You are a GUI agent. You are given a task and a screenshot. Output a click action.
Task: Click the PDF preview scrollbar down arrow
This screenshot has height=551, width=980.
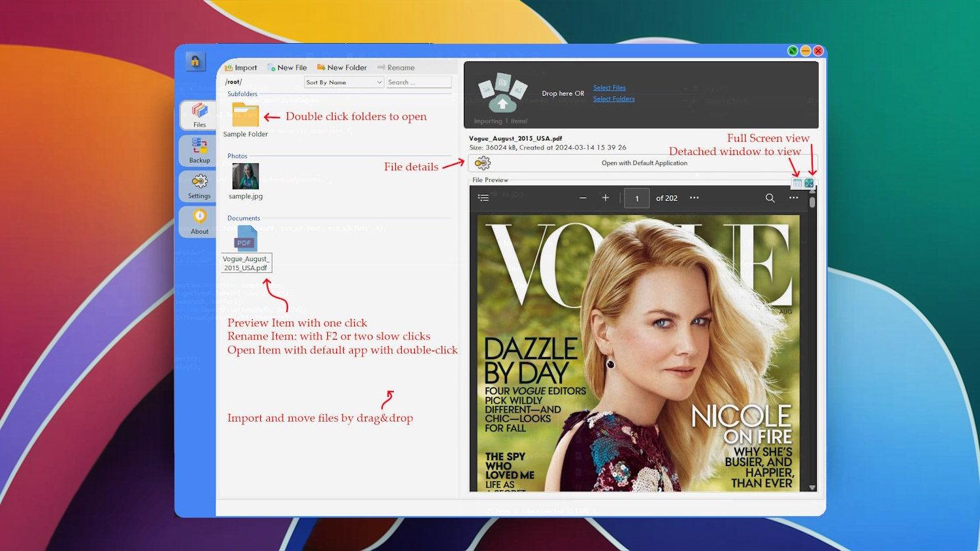(812, 488)
